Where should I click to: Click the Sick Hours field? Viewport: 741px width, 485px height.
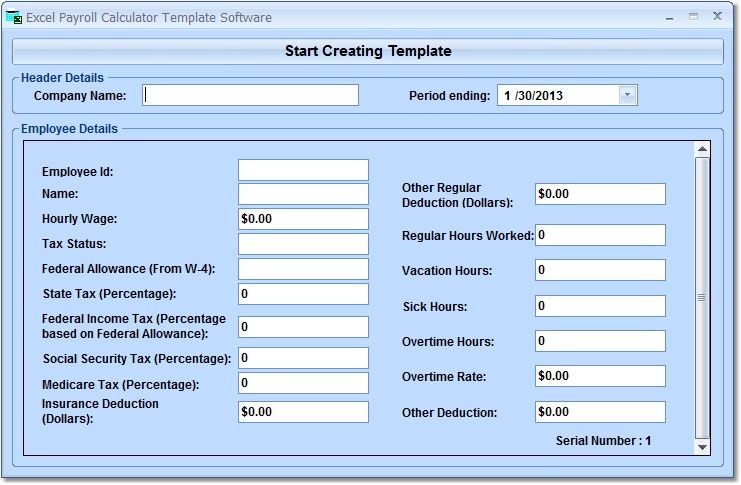(x=600, y=306)
